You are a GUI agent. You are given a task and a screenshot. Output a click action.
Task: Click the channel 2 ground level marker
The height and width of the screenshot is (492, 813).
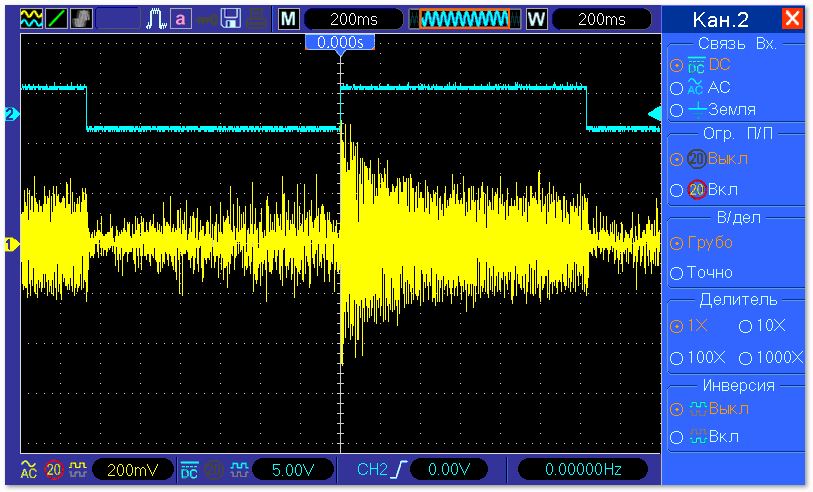point(12,114)
